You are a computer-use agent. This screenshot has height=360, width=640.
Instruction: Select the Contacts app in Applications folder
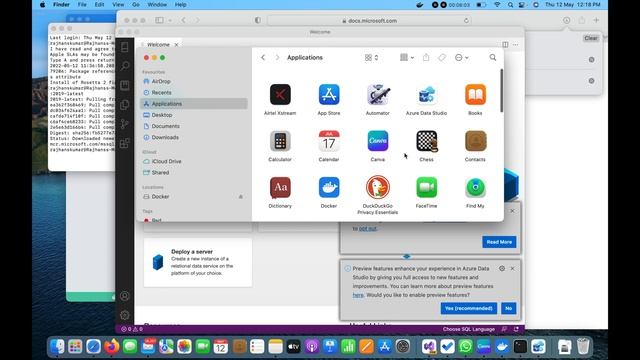click(x=475, y=141)
